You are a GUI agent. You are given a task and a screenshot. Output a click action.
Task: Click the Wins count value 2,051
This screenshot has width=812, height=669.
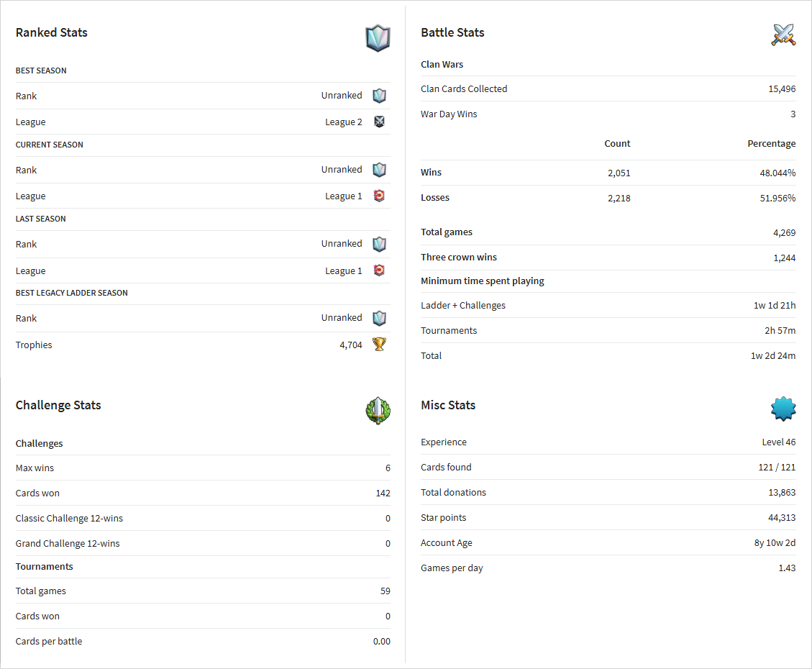point(619,173)
